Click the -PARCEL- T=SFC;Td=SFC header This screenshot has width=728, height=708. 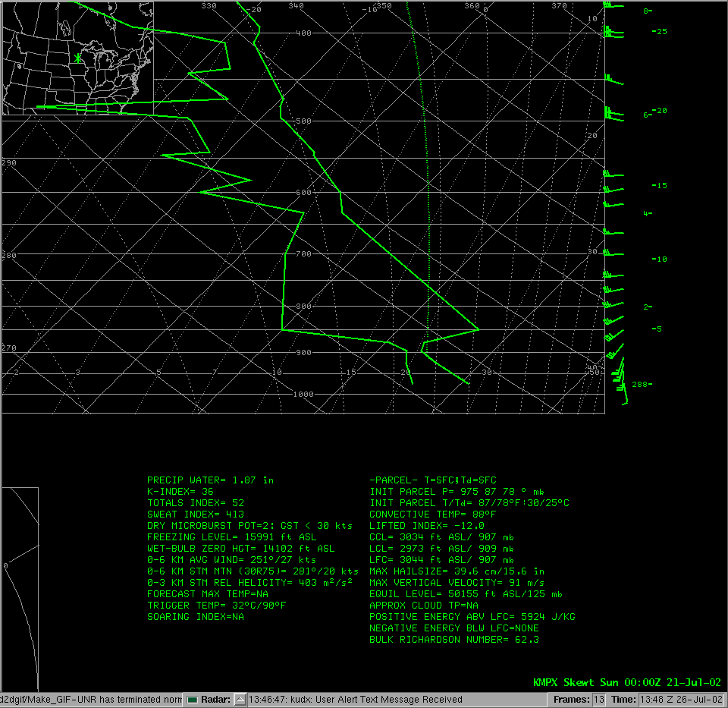pyautogui.click(x=433, y=480)
